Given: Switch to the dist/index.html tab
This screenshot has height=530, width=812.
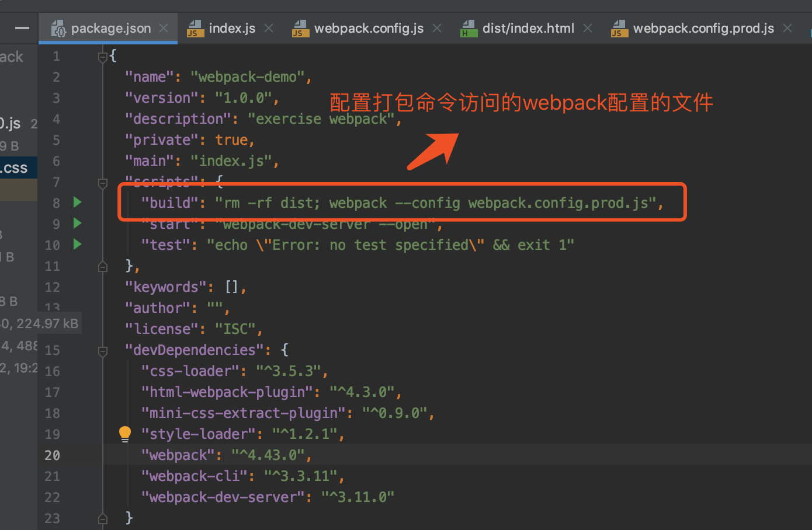Looking at the screenshot, I should (528, 28).
